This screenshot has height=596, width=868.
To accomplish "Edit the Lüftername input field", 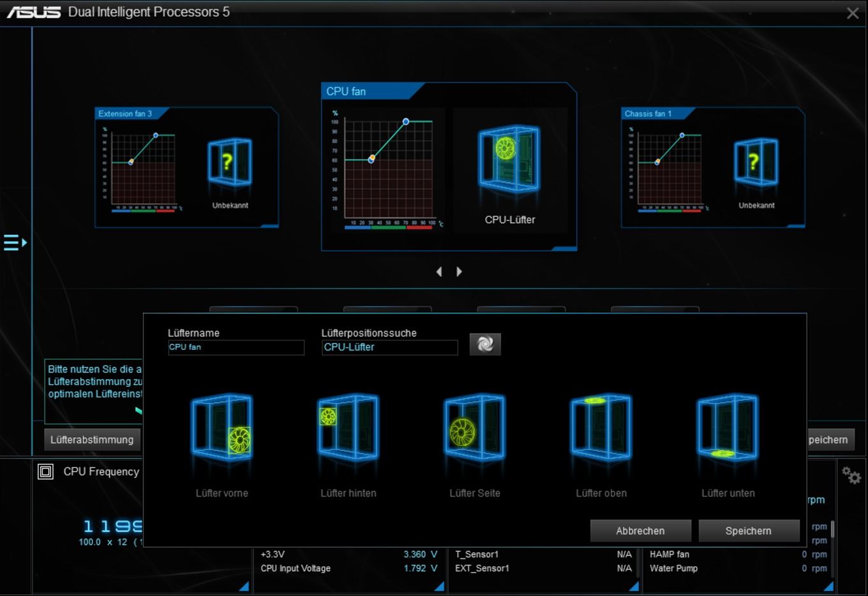I will [236, 347].
